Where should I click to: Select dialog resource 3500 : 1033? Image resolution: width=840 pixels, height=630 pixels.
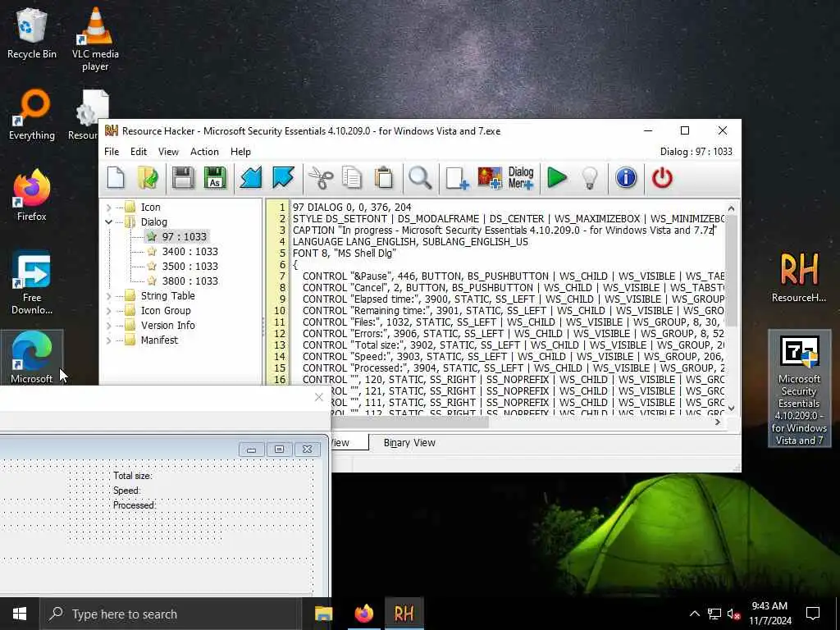[x=189, y=267]
